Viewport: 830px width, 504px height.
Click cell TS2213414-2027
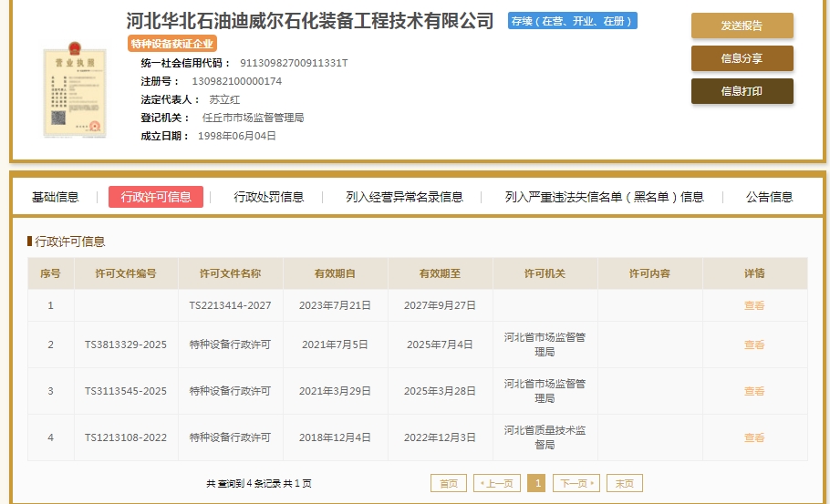pyautogui.click(x=230, y=305)
